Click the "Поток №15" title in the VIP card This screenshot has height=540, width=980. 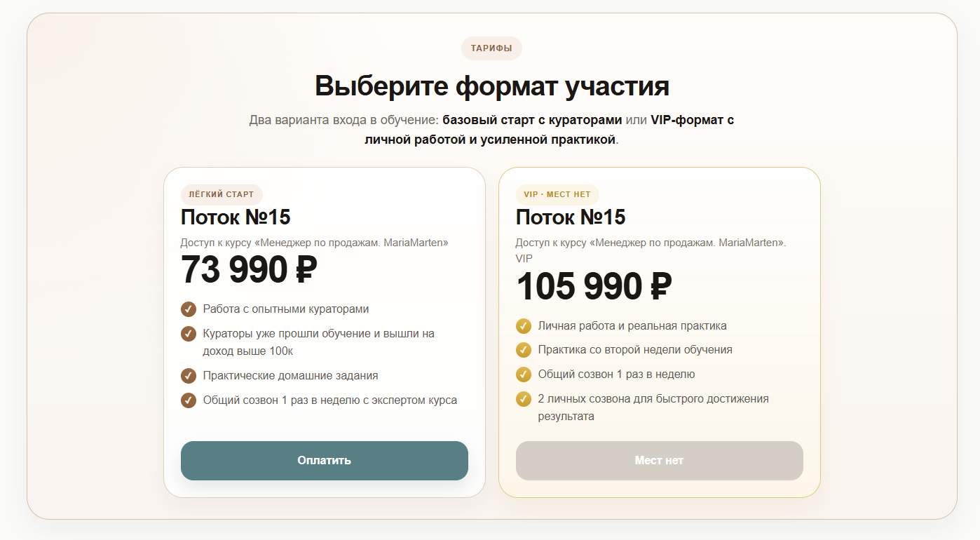tap(571, 217)
